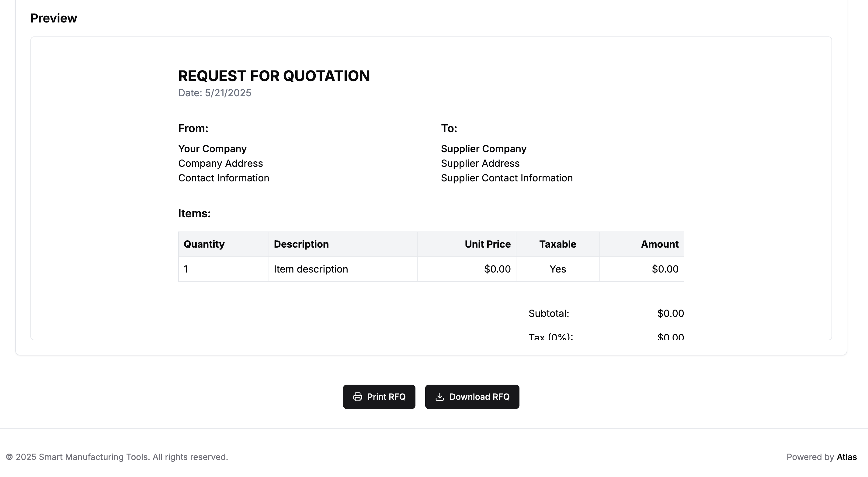Click the Item description table cell
The width and height of the screenshot is (868, 477).
click(x=311, y=269)
